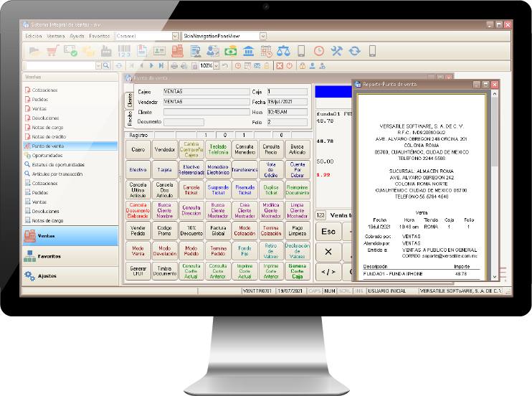Click the blue sync arrows toolbar icon
532x396 pixels.
pos(355,51)
